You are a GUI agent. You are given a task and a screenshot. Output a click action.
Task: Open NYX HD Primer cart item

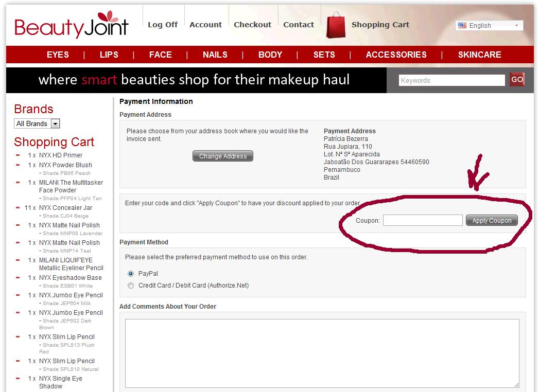[61, 155]
